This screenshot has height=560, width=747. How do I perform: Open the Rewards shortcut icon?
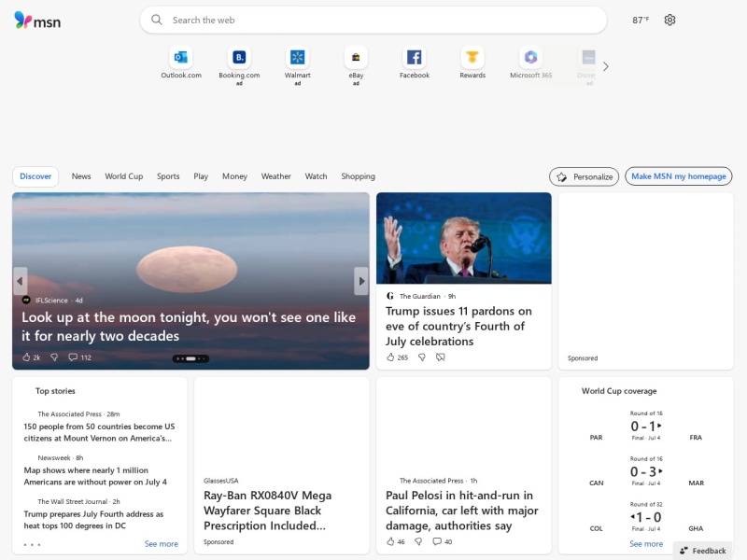click(x=472, y=58)
